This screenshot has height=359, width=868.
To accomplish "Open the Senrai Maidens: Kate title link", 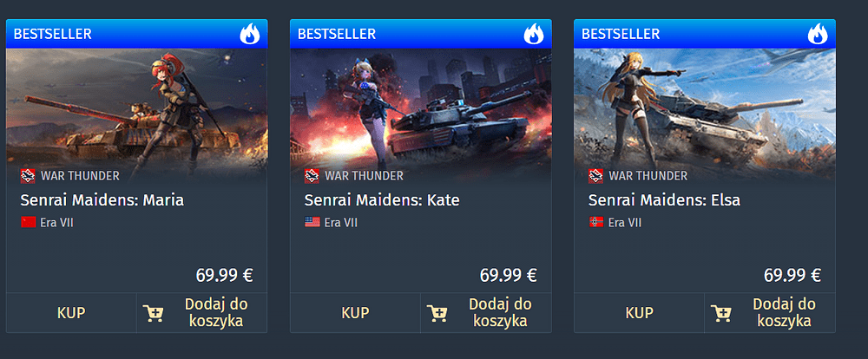I will 382,199.
